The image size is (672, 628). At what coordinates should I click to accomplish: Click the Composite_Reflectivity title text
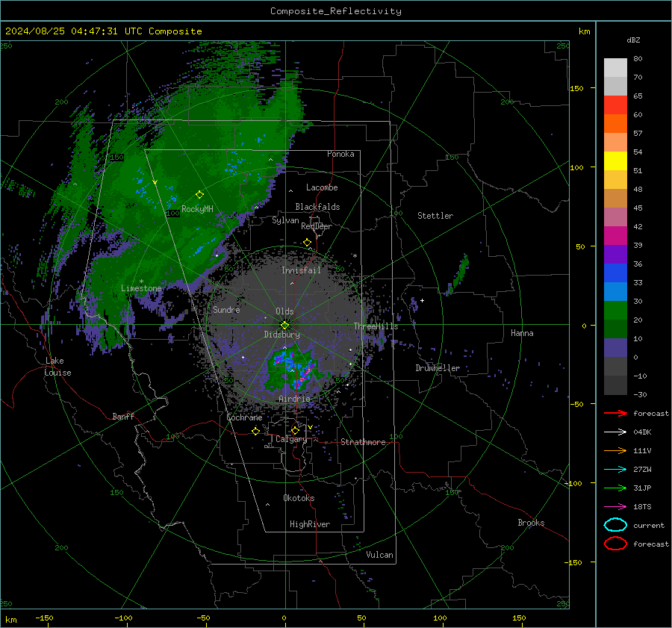point(336,11)
